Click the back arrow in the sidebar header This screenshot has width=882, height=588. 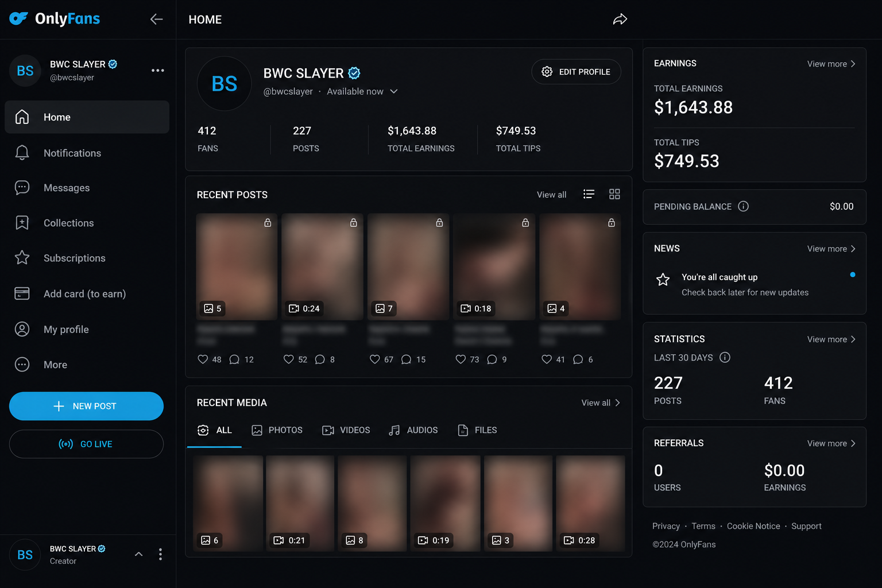[156, 19]
